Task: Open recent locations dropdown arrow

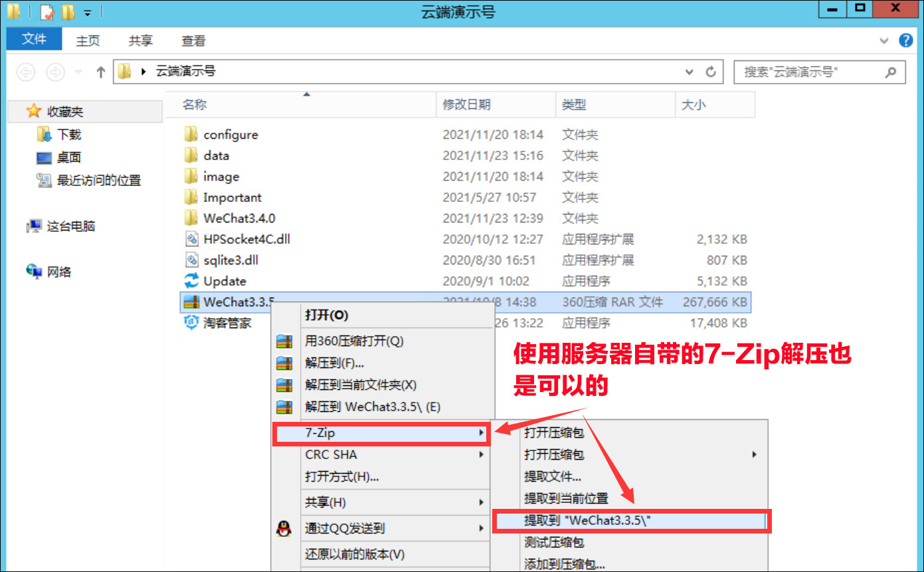Action: pyautogui.click(x=78, y=72)
